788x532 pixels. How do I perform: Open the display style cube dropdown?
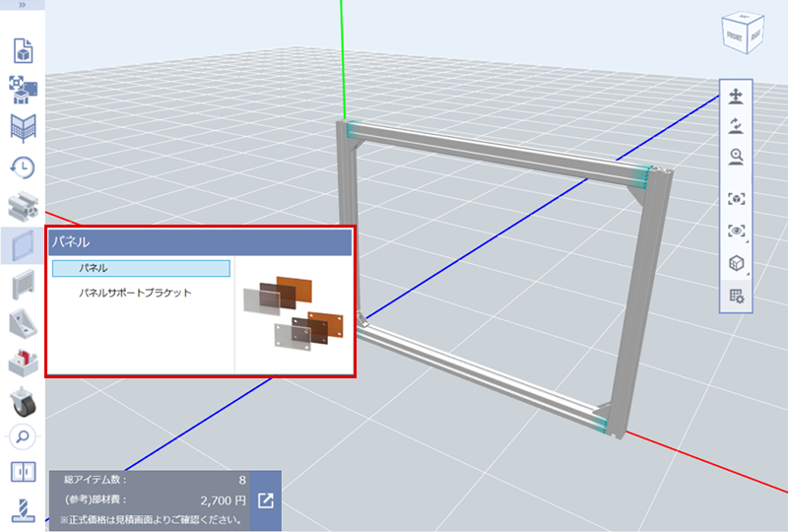pos(736,264)
